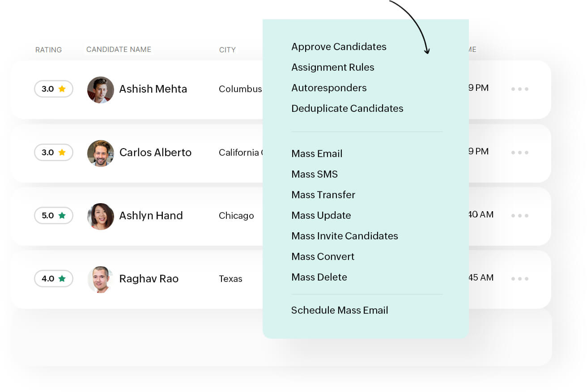Open three-dot menu for Carlos Alberto
The width and height of the screenshot is (587, 392).
click(520, 153)
